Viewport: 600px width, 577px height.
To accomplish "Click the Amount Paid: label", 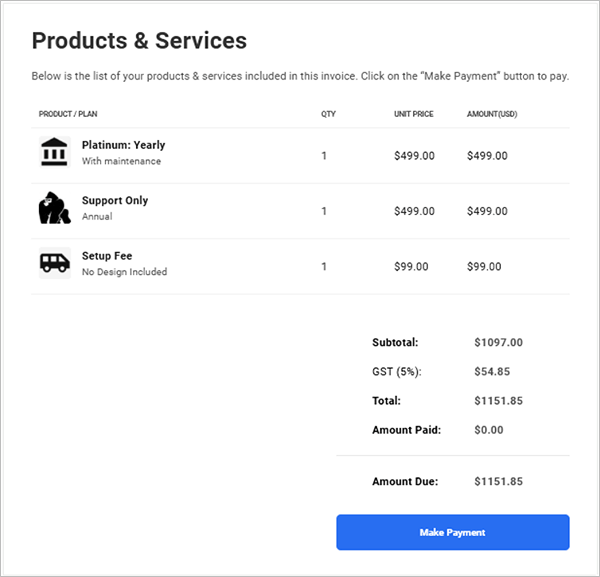I will tap(407, 430).
